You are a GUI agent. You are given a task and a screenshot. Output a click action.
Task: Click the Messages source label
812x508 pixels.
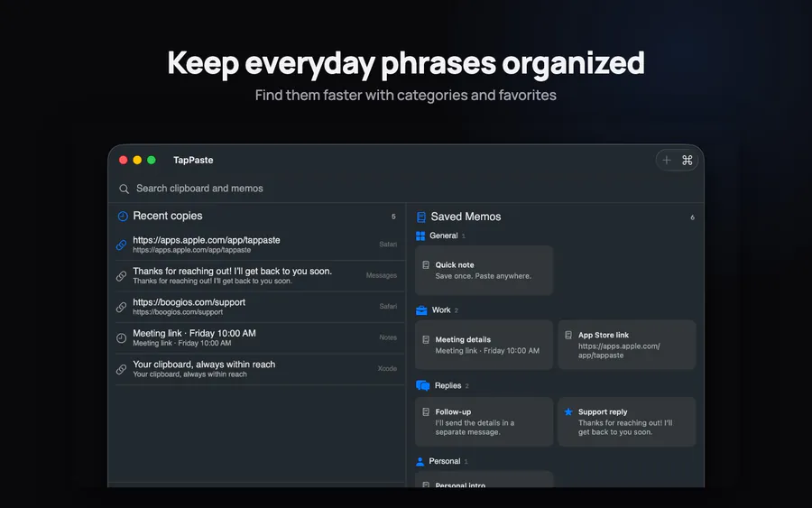tap(381, 275)
